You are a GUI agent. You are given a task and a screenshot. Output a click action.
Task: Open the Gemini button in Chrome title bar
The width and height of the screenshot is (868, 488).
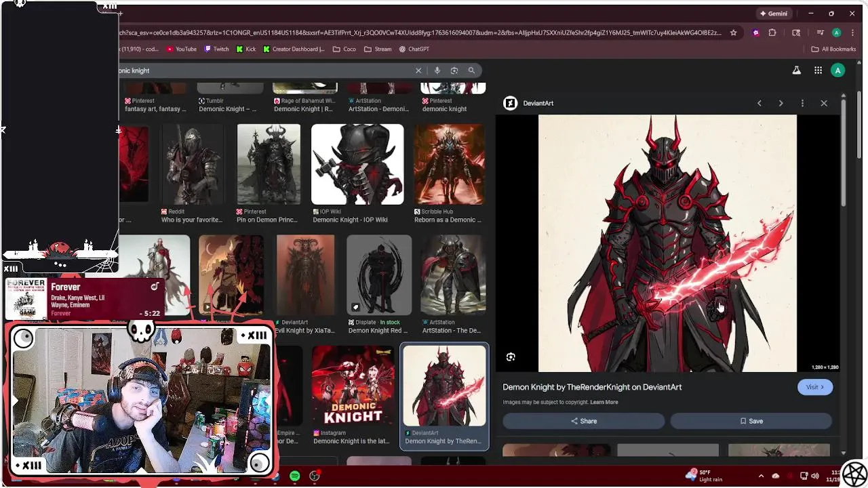[774, 14]
